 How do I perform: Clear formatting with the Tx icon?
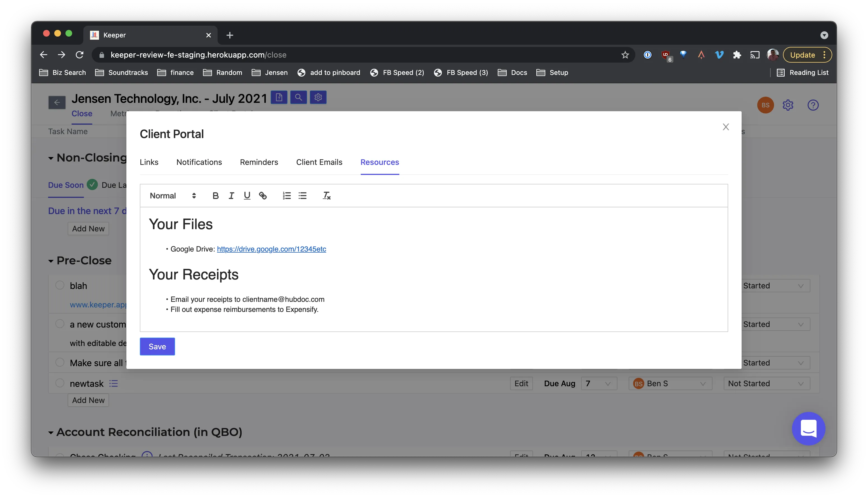coord(326,196)
